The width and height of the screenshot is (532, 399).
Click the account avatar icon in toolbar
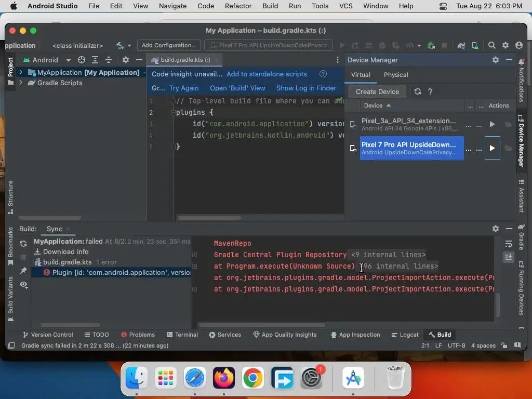pyautogui.click(x=519, y=46)
